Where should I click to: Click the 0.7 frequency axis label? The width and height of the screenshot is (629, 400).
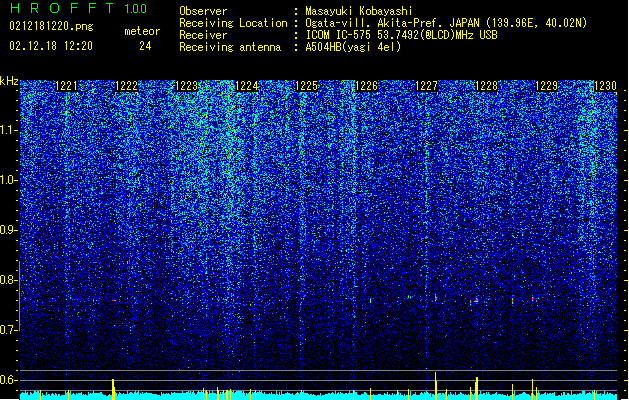(x=9, y=330)
